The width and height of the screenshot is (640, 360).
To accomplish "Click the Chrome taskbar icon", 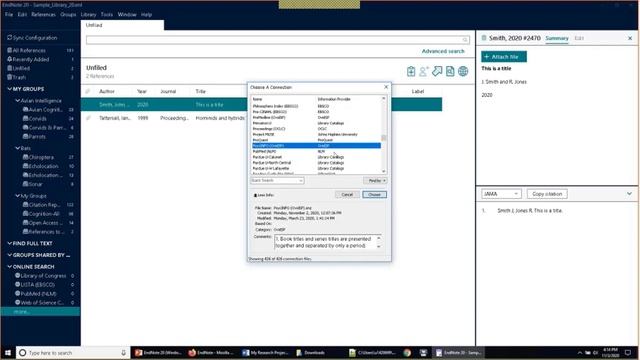I will (407, 353).
